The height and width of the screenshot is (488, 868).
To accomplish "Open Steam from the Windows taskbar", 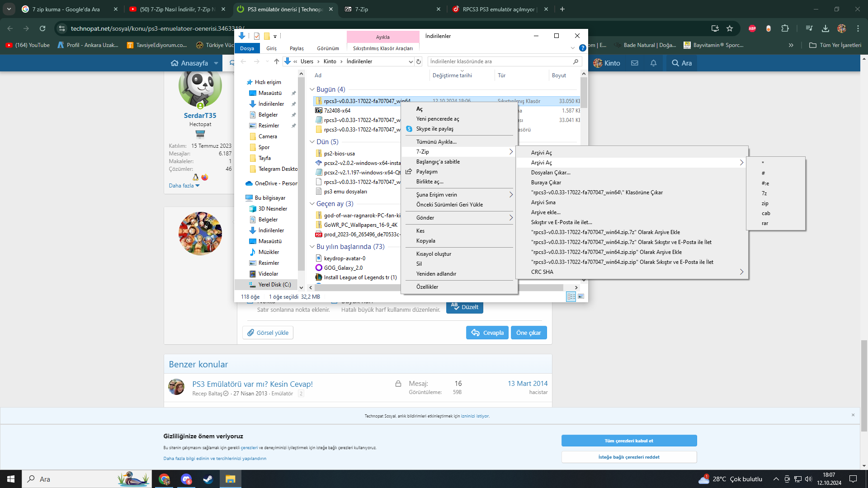I will pos(208,479).
